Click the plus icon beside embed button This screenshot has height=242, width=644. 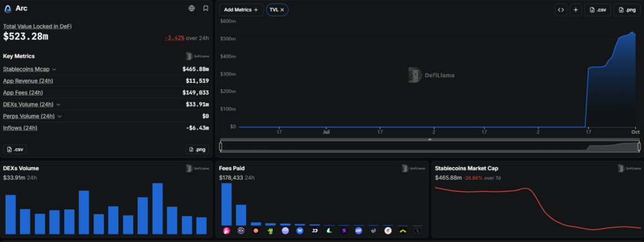575,10
